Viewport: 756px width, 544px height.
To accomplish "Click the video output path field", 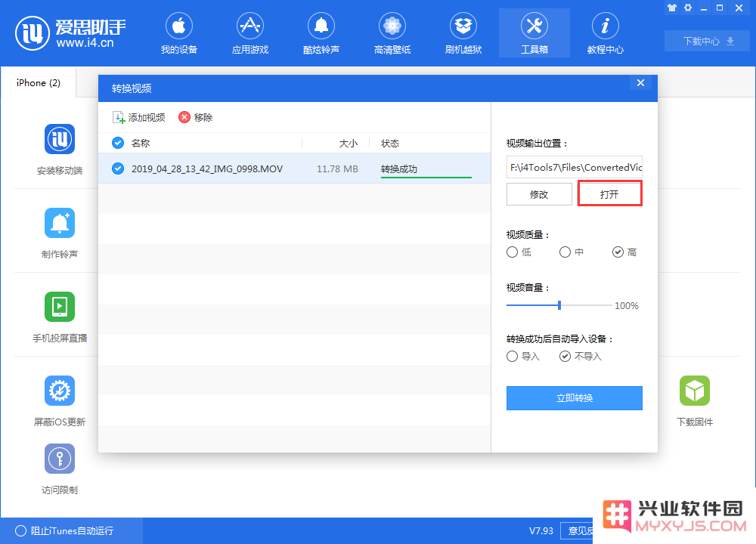I will [575, 167].
